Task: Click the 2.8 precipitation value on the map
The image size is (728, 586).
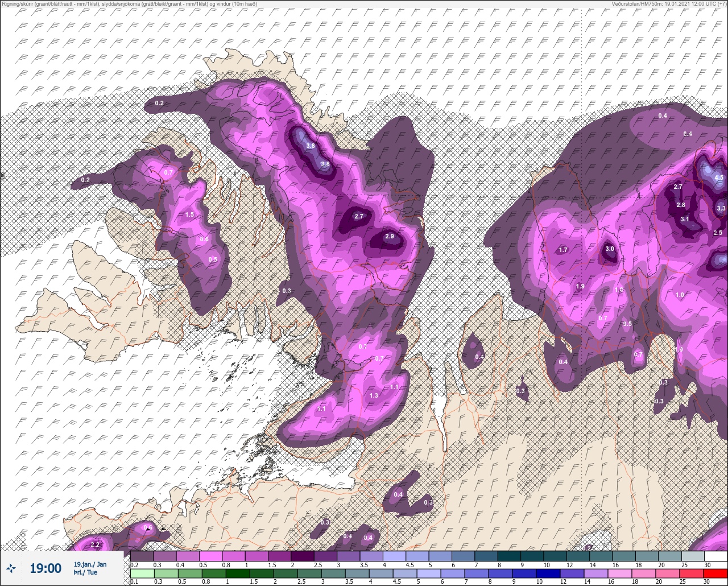Action: tap(681, 205)
